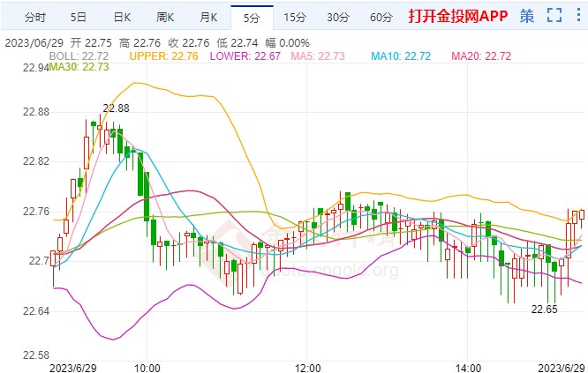Select the active 5分 tab
The image size is (588, 373).
[252, 18]
